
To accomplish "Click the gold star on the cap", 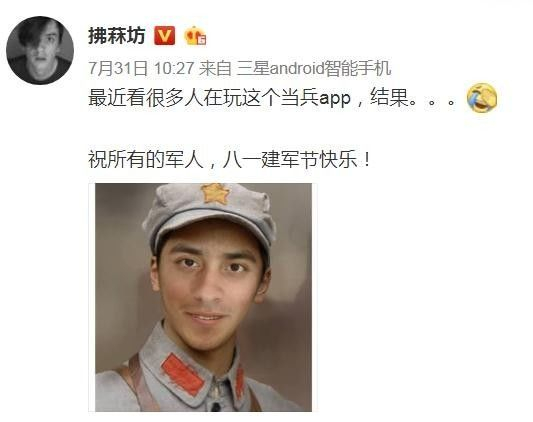I will click(x=214, y=193).
